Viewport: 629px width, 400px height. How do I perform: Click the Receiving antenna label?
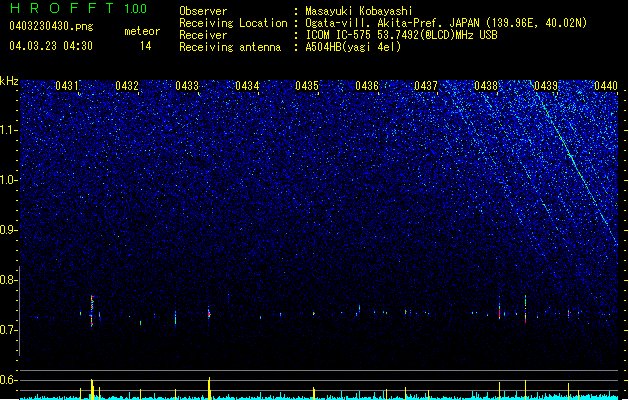tap(230, 47)
